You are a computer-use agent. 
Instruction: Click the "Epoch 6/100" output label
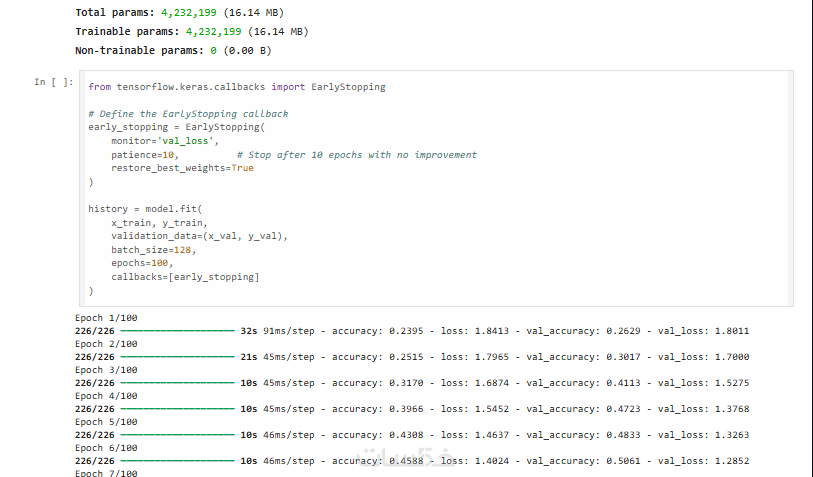(x=106, y=448)
